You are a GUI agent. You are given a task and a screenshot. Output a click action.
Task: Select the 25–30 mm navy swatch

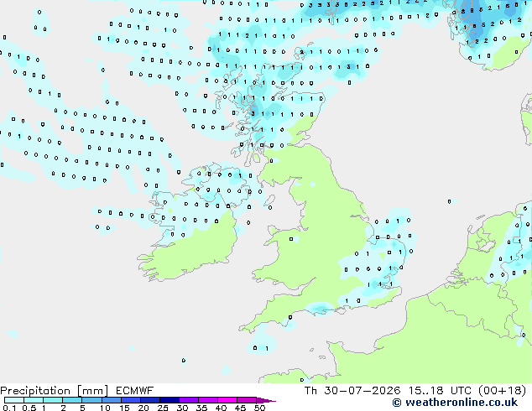[169, 400]
